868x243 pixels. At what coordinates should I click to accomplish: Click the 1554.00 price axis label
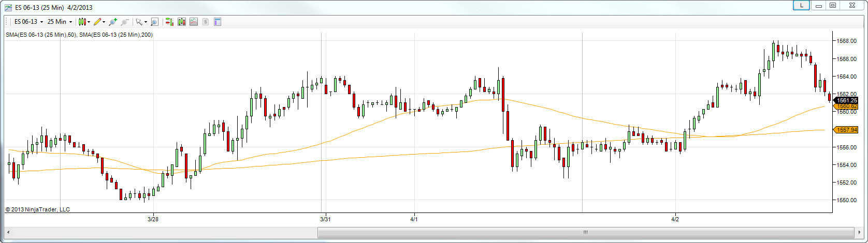(847, 165)
